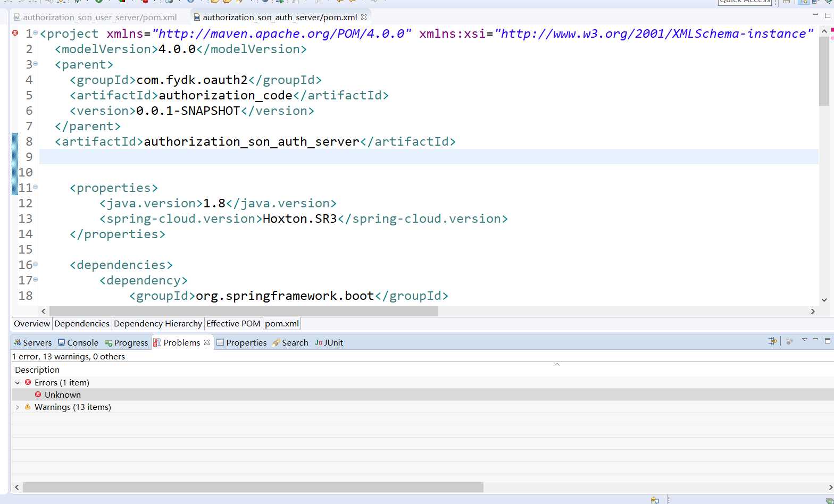Click the Problems panel horizontal scrollbar thumb
This screenshot has width=834, height=504.
(x=253, y=487)
